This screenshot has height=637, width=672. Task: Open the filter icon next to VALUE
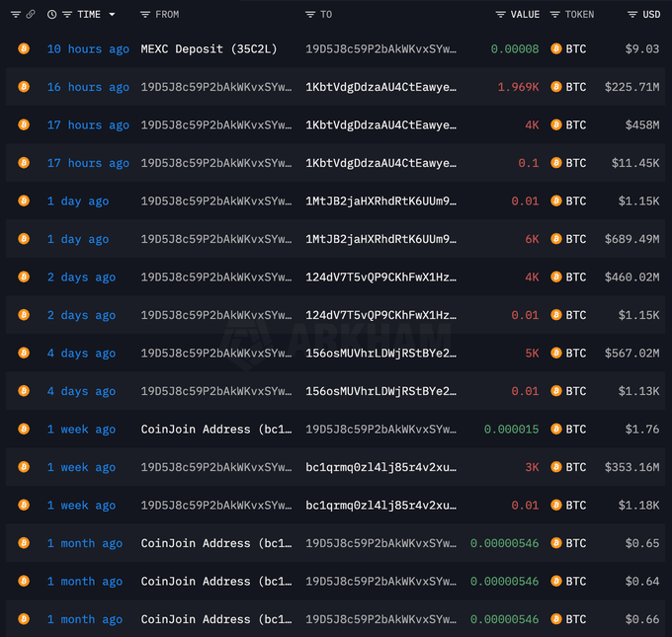click(x=501, y=15)
